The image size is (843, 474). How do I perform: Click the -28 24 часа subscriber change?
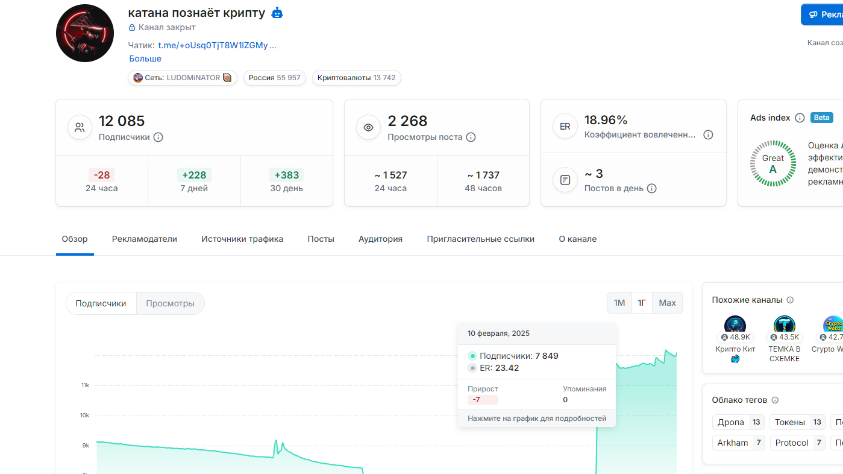[x=102, y=181]
